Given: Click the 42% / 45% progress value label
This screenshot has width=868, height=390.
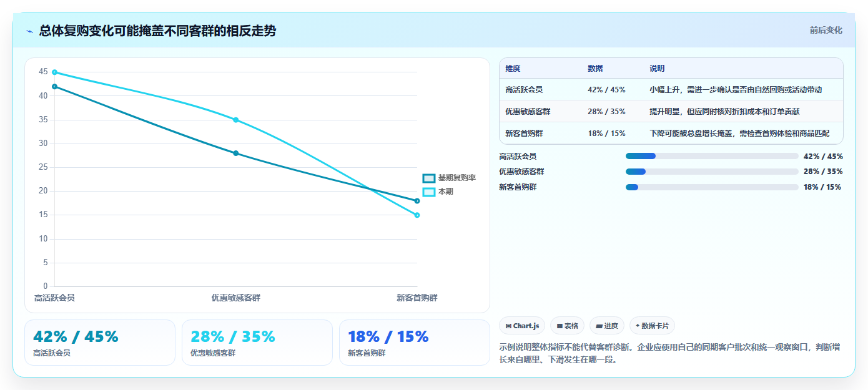Looking at the screenshot, I should [823, 157].
